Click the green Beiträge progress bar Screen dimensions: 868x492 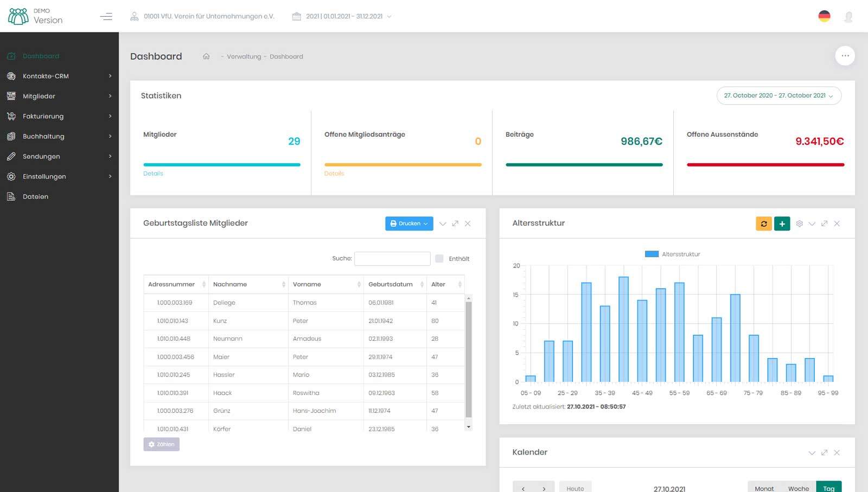click(584, 164)
